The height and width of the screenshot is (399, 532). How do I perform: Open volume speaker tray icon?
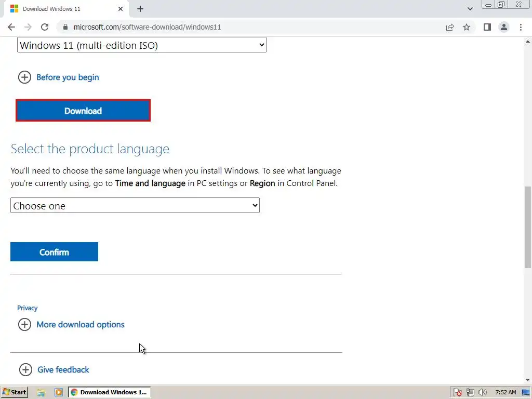point(482,393)
